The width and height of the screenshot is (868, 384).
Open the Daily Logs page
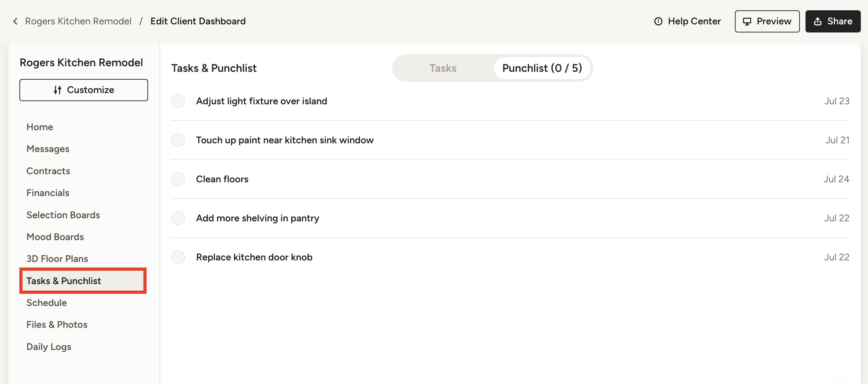[49, 347]
